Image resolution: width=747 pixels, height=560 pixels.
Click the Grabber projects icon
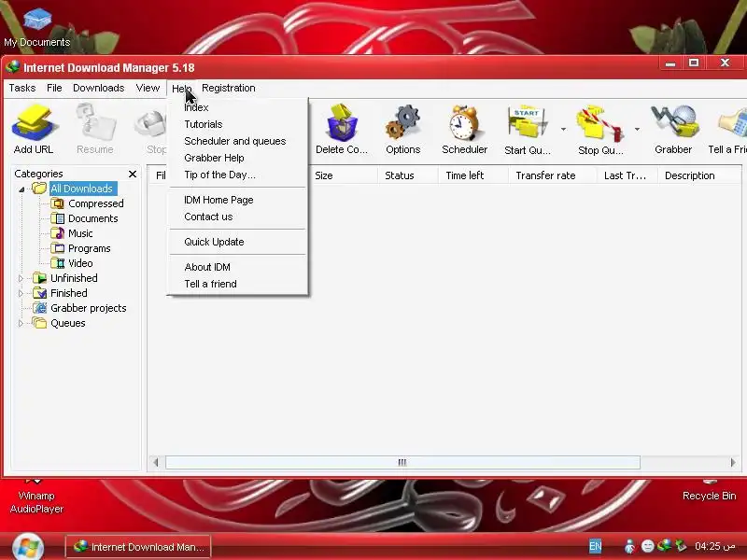pos(39,308)
